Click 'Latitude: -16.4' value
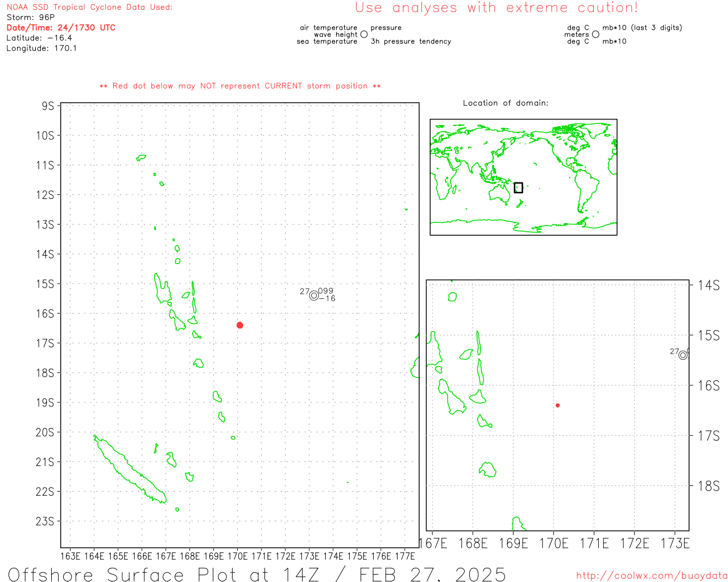 click(x=39, y=38)
